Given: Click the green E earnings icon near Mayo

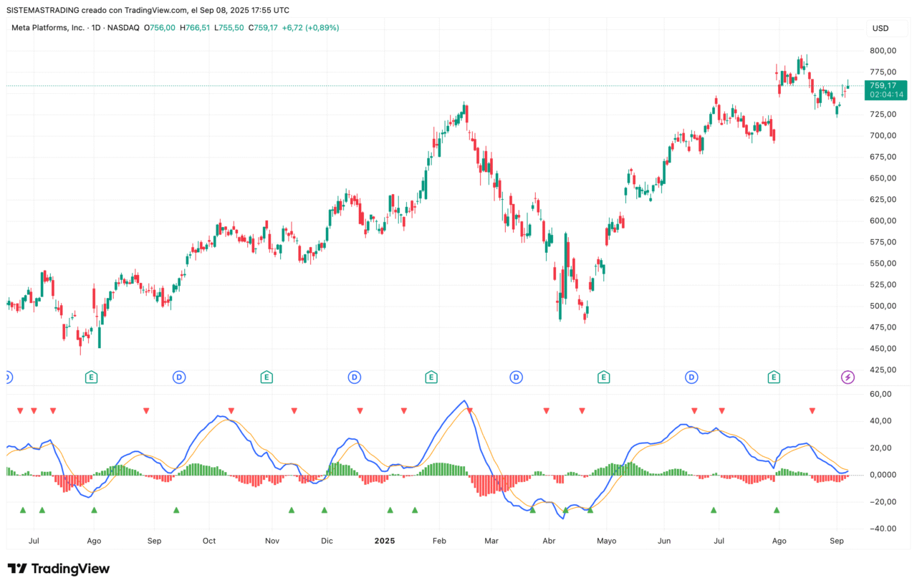Looking at the screenshot, I should pos(603,376).
